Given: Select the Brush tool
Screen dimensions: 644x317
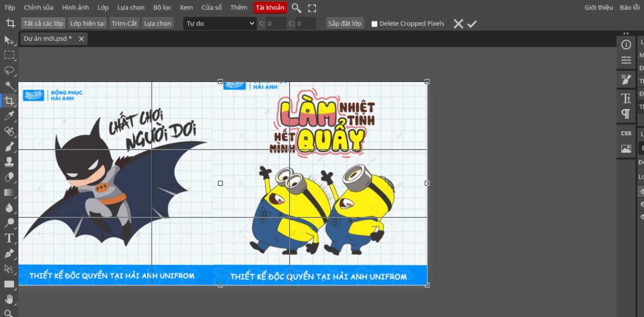Looking at the screenshot, I should (x=9, y=146).
